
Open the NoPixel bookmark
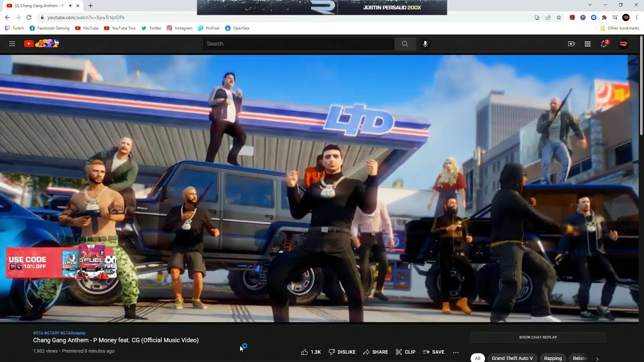[x=209, y=28]
